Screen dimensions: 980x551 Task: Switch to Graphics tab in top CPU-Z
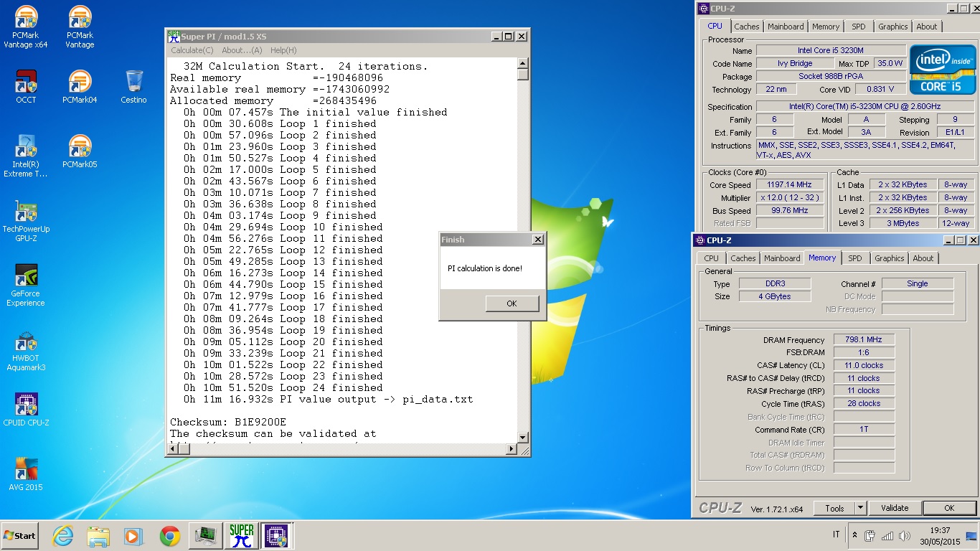[893, 27]
